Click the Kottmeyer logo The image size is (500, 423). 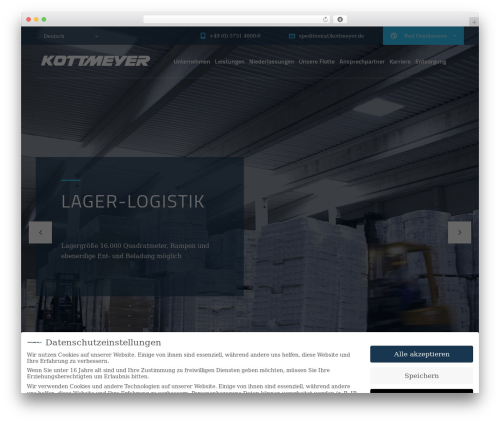[96, 61]
